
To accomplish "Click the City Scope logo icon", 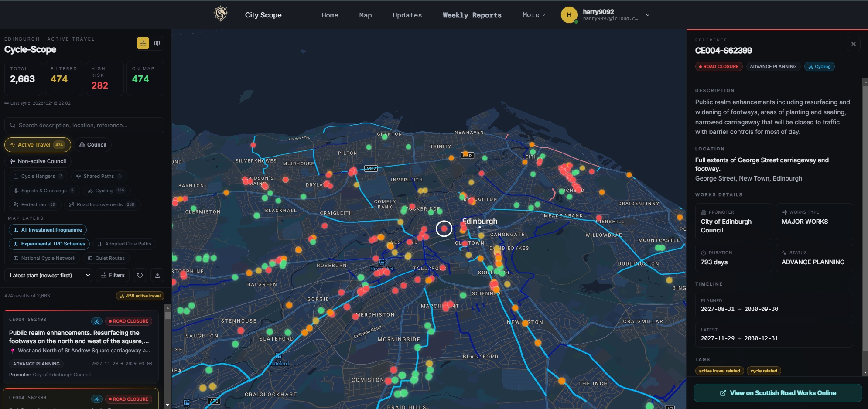I will point(221,14).
